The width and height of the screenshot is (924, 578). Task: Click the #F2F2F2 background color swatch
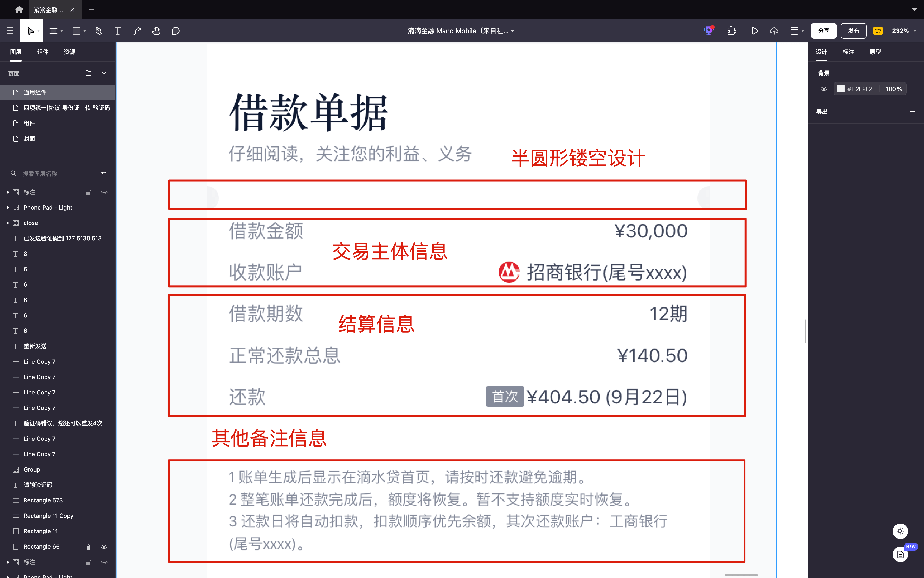(841, 89)
